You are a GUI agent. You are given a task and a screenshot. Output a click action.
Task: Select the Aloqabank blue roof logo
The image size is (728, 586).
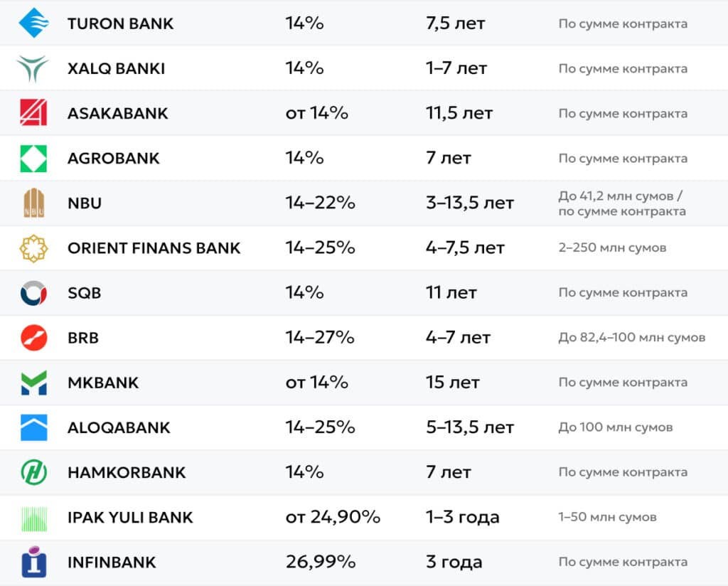click(34, 427)
